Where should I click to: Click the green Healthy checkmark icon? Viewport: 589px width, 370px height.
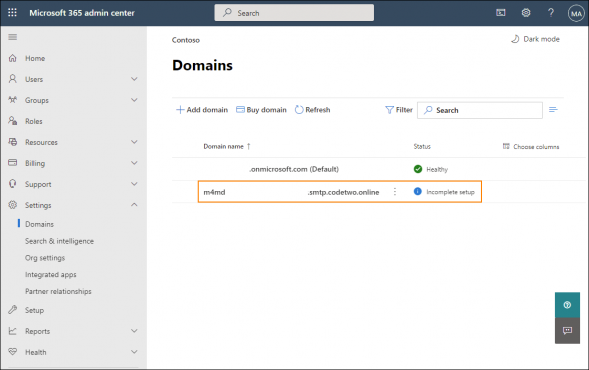coord(418,169)
